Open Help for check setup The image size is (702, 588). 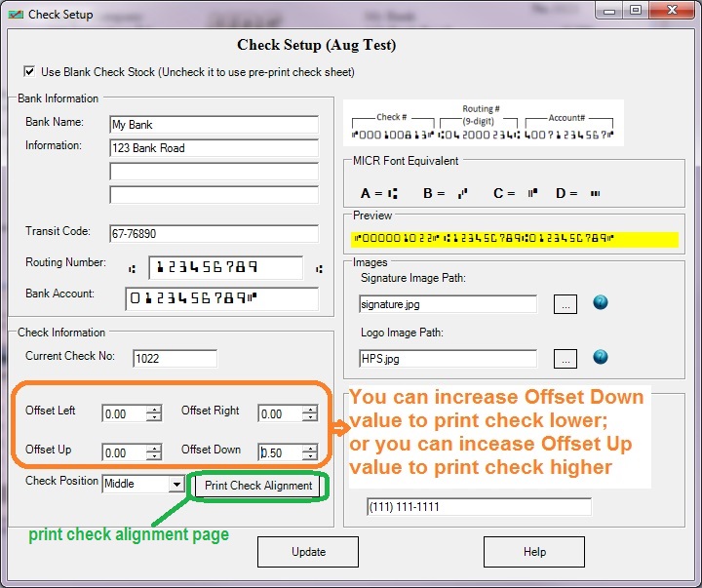point(534,552)
